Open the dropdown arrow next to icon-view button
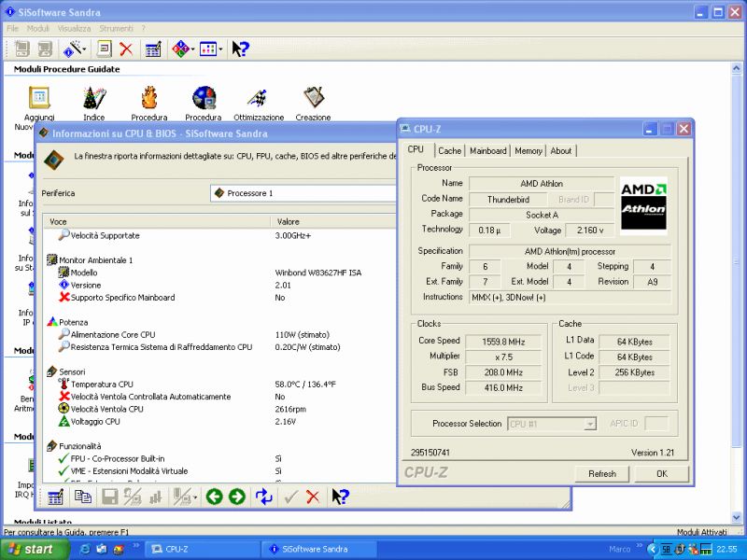Viewport: 747px width, 560px height. [x=220, y=49]
